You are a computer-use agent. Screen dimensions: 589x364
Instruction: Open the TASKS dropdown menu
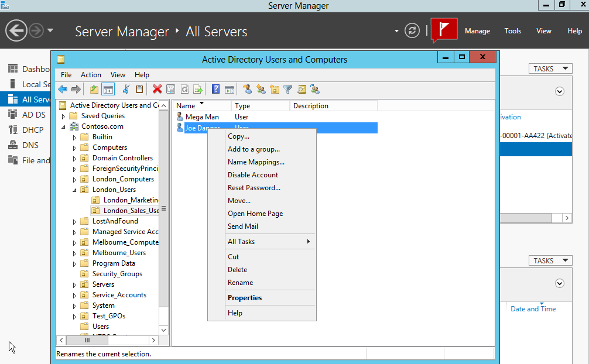550,68
